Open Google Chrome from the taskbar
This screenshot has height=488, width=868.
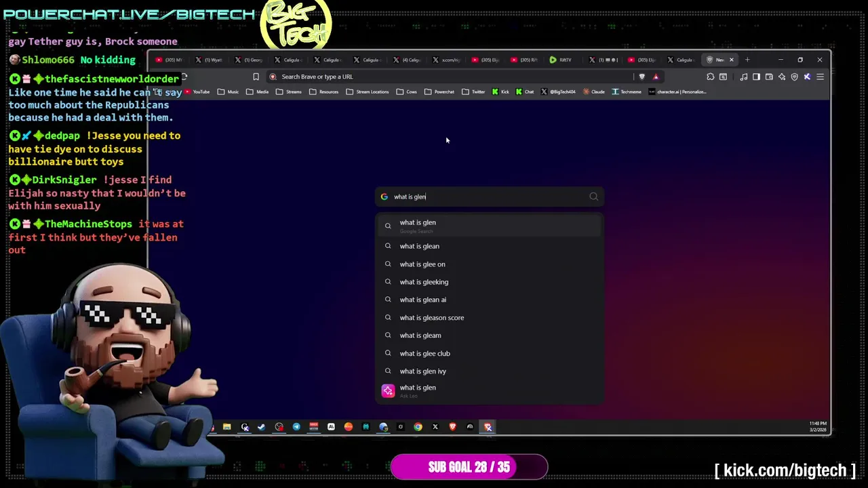point(418,427)
